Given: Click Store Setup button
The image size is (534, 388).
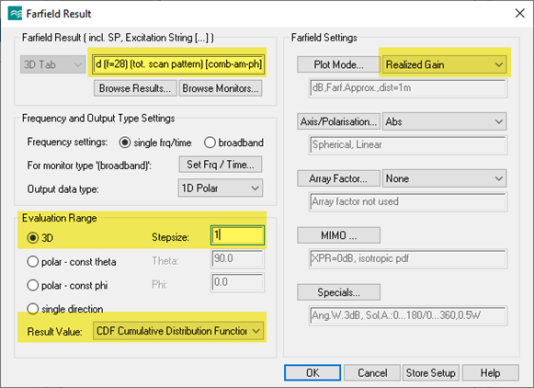Looking at the screenshot, I should pyautogui.click(x=431, y=373).
